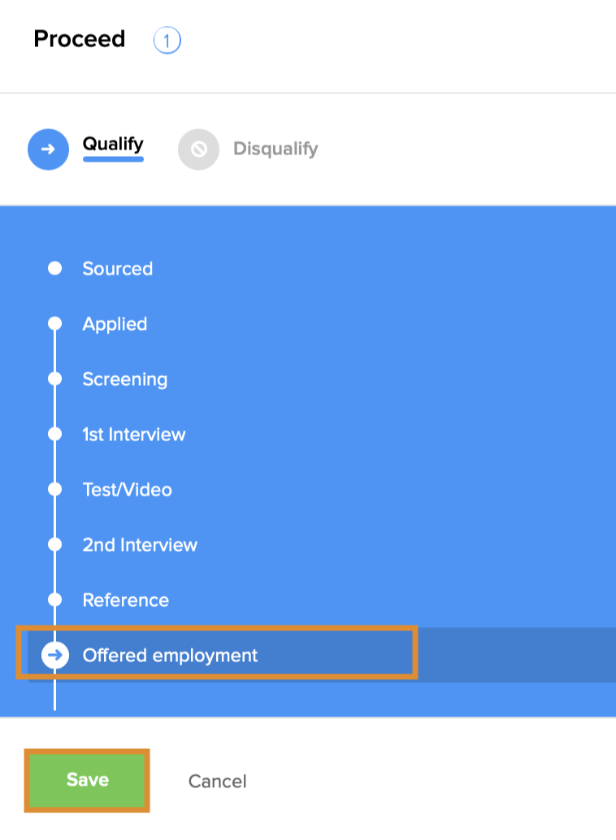Screen dimensions: 616x840
Task: Select the Offered employment stage row
Action: click(x=170, y=655)
